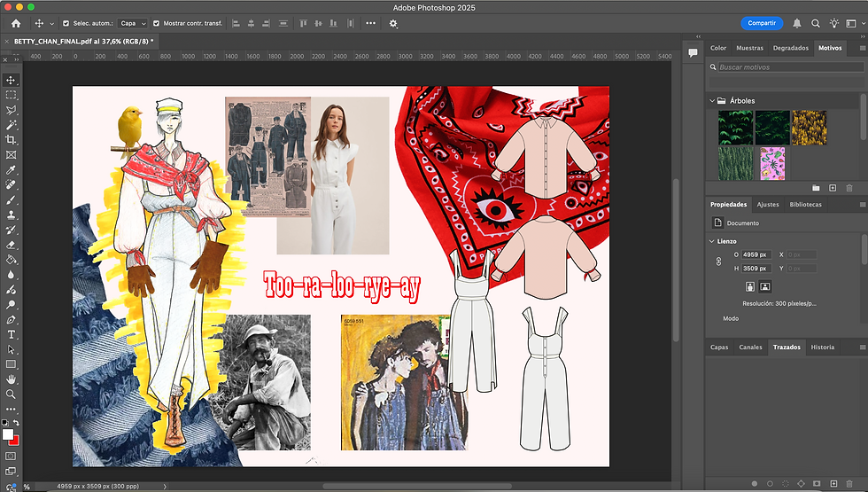Select the Move tool in the toolbar
The image size is (868, 492).
(x=11, y=80)
